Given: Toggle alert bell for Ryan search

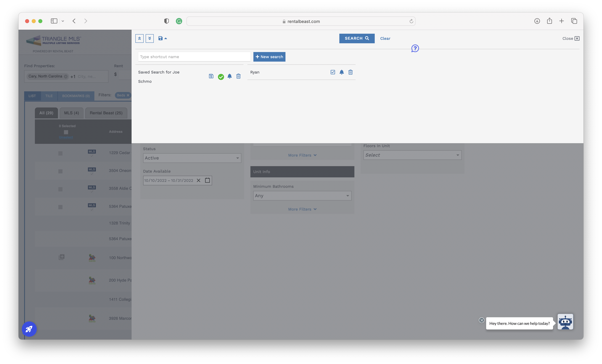Looking at the screenshot, I should click(x=341, y=72).
